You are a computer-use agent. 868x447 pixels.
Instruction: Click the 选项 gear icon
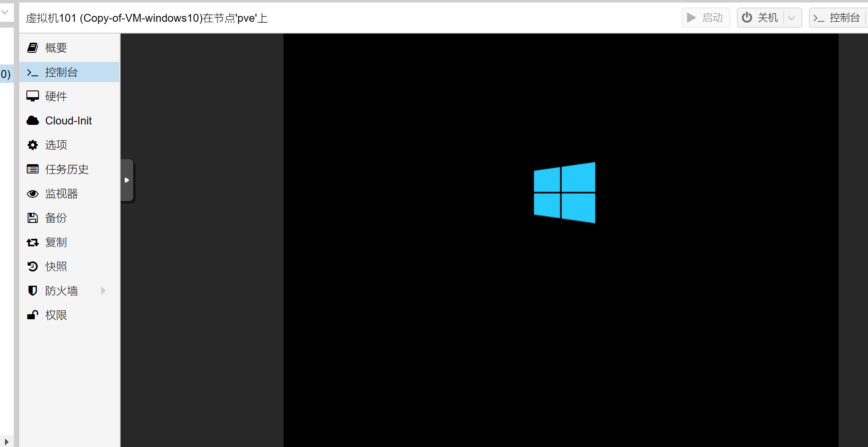click(33, 145)
